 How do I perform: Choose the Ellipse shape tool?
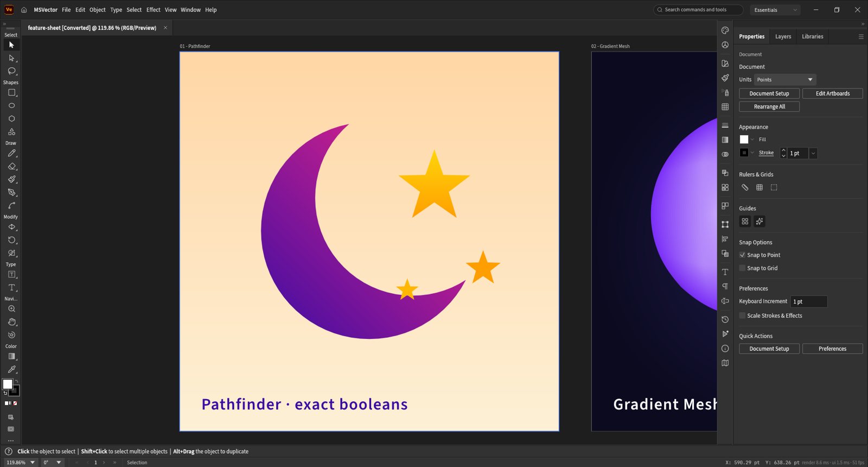[11, 106]
